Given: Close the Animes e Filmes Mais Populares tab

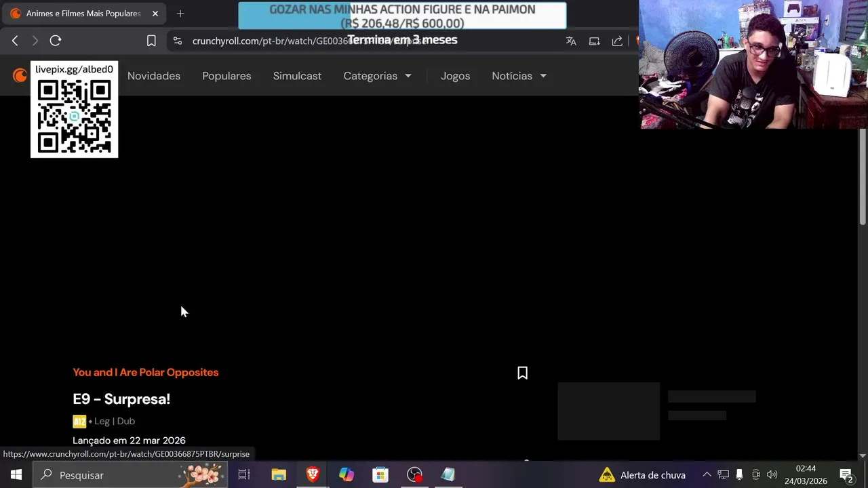Looking at the screenshot, I should pyautogui.click(x=155, y=14).
